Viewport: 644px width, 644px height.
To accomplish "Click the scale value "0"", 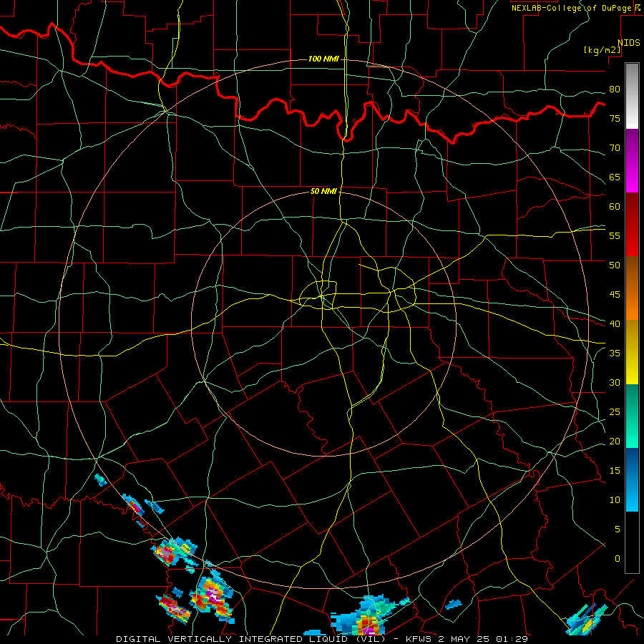I will point(618,559).
